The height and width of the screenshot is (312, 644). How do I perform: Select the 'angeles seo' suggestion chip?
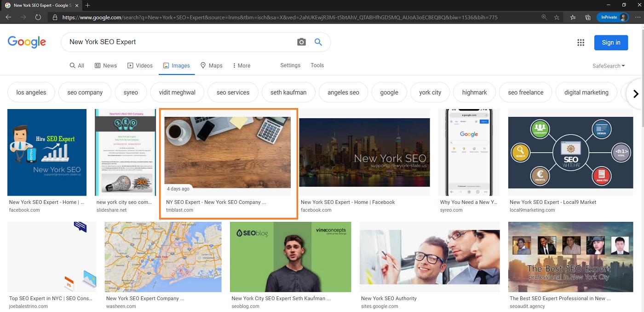343,92
